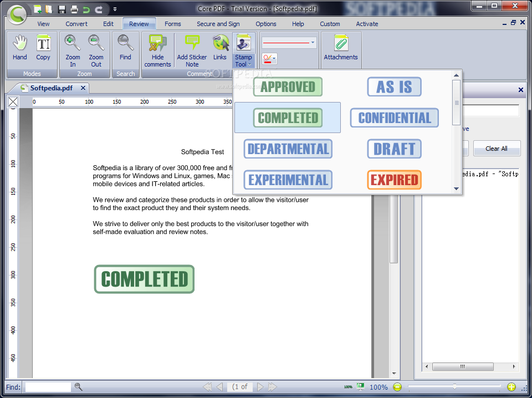Click the Hide comments tool
The width and height of the screenshot is (532, 398).
[157, 51]
